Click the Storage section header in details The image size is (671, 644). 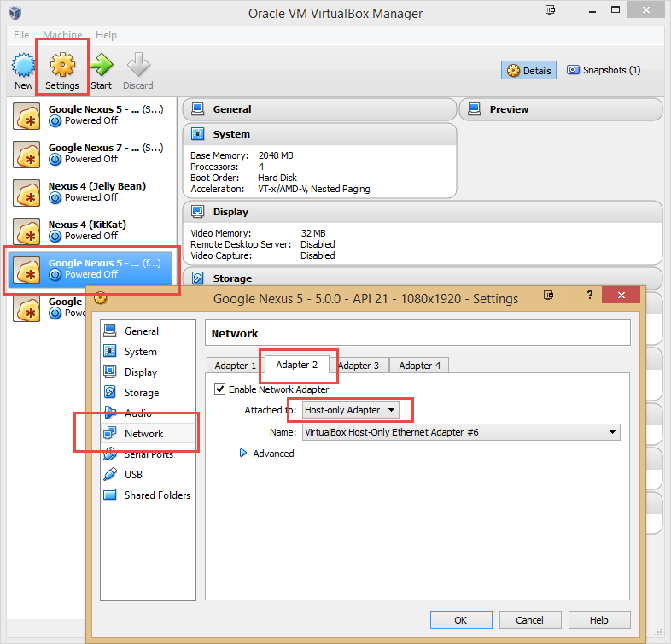422,278
